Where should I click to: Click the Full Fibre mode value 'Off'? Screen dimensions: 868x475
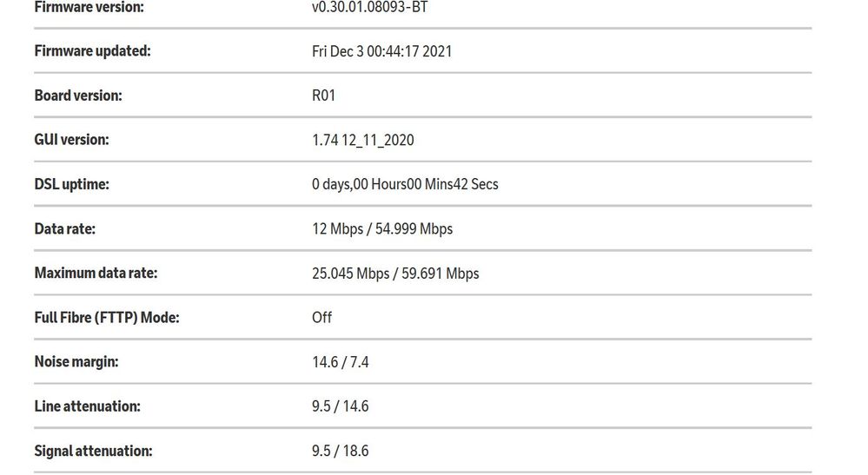click(321, 318)
